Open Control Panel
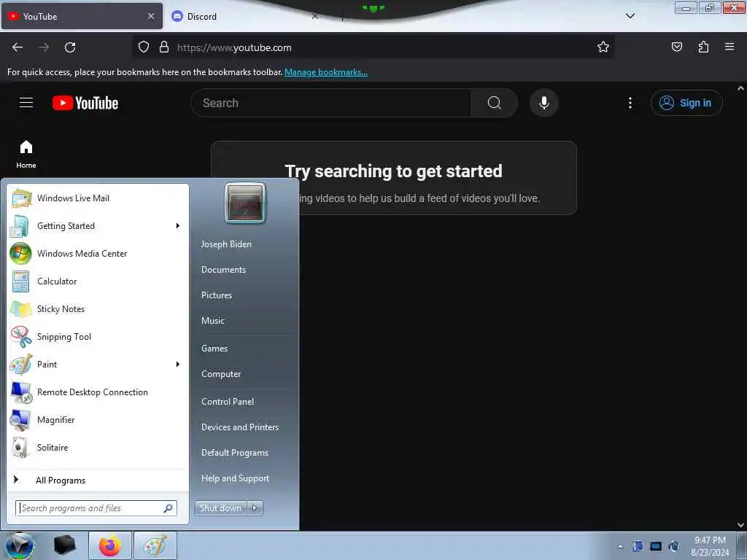Viewport: 747px width, 560px height. click(228, 402)
